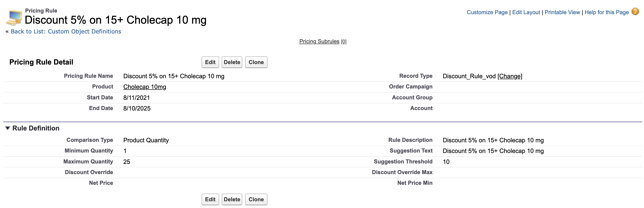Open Edit Layout
Image resolution: width=644 pixels, height=208 pixels.
click(526, 12)
